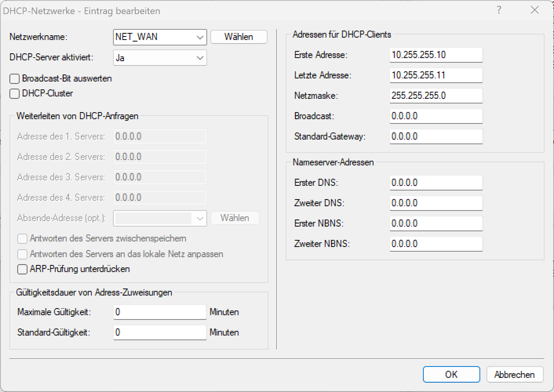Toggle the DHCP-Cluster checkbox
This screenshot has height=392, width=554.
pyautogui.click(x=15, y=94)
